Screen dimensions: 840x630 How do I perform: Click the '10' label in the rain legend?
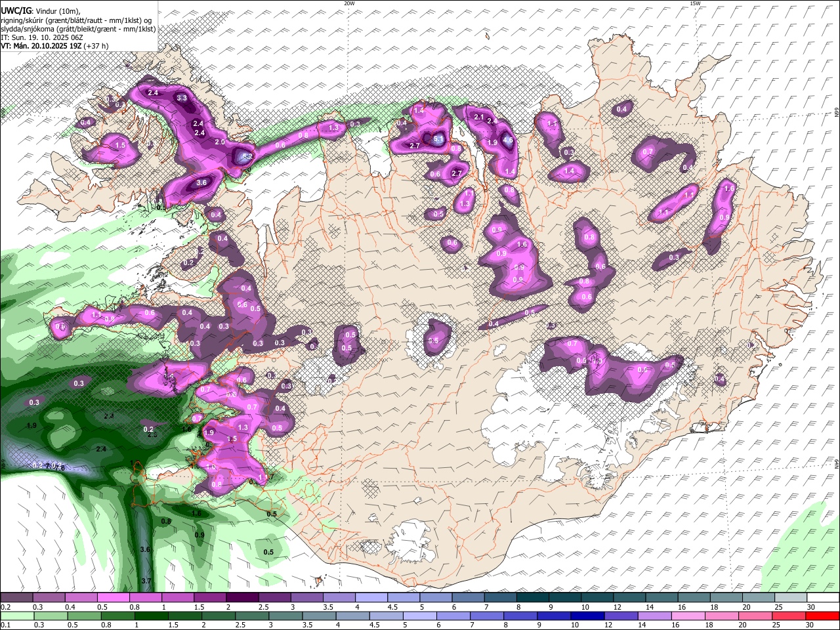point(574,625)
